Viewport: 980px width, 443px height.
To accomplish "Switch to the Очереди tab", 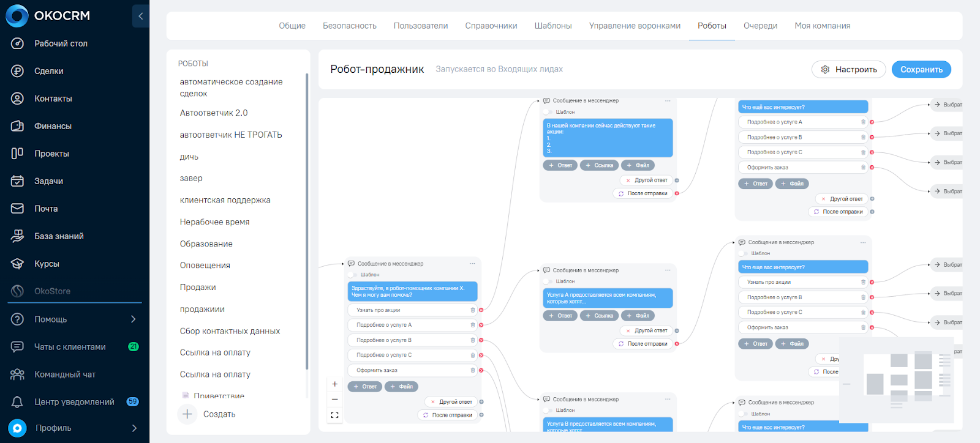I will tap(760, 26).
